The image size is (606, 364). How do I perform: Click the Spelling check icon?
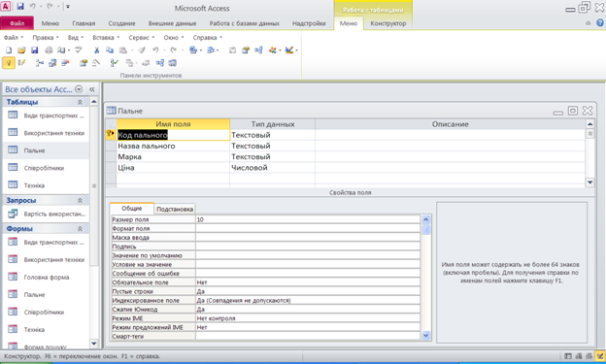point(79,50)
